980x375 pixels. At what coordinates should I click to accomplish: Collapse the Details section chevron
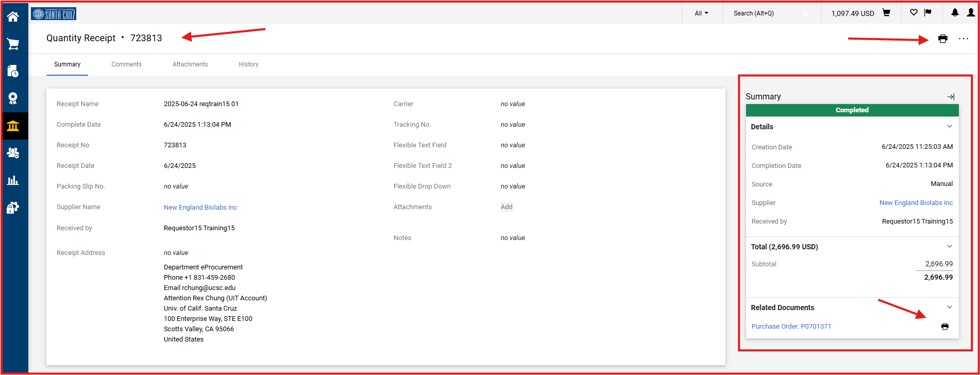click(949, 127)
